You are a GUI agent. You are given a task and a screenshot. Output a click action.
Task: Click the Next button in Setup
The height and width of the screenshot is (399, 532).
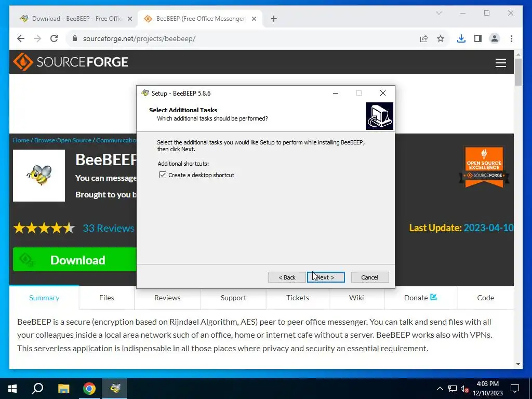click(x=326, y=277)
